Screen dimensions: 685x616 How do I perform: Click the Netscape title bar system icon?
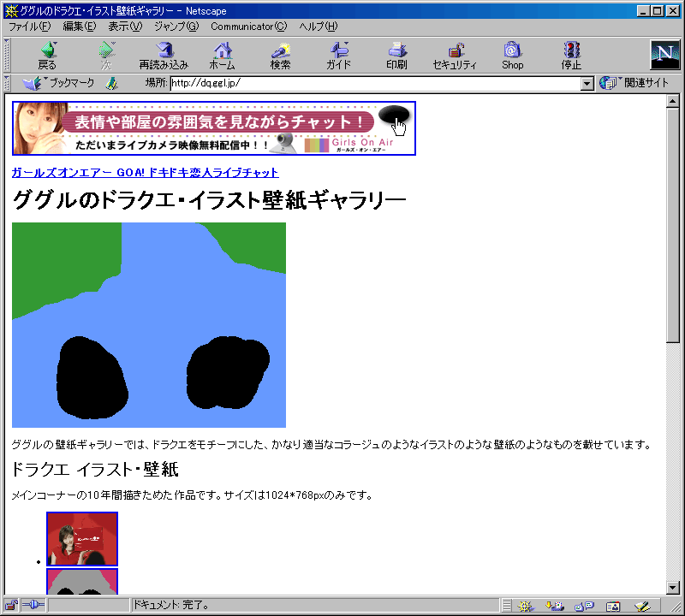pyautogui.click(x=11, y=11)
